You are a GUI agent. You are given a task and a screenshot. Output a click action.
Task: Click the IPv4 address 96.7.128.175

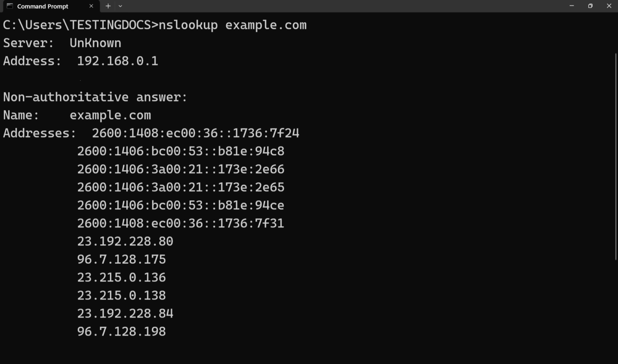pos(121,259)
